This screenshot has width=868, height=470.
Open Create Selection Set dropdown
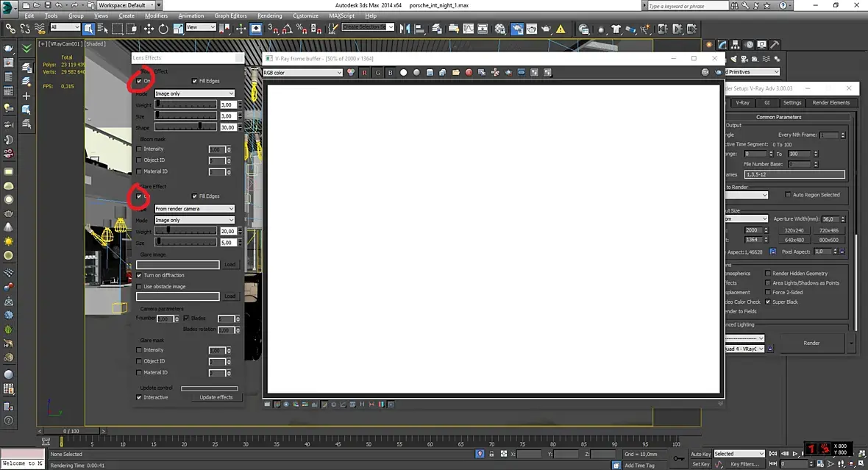[x=368, y=27]
